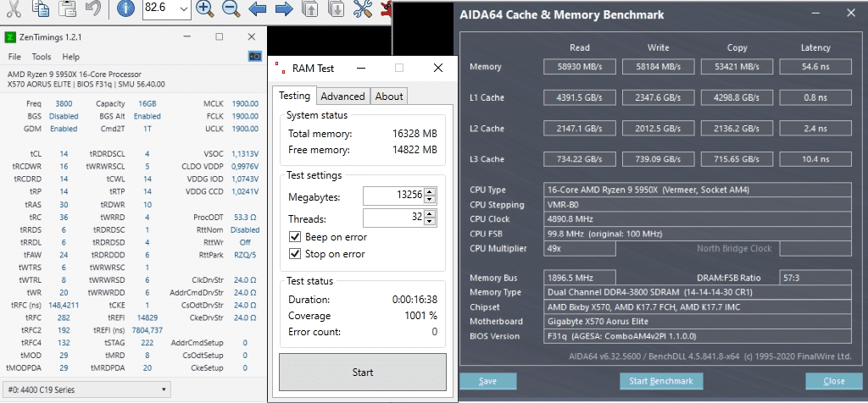Click the CPU Type field with 16-Core AMD Ryzen 9 5950X
Image resolution: width=868 pixels, height=403 pixels.
[698, 190]
